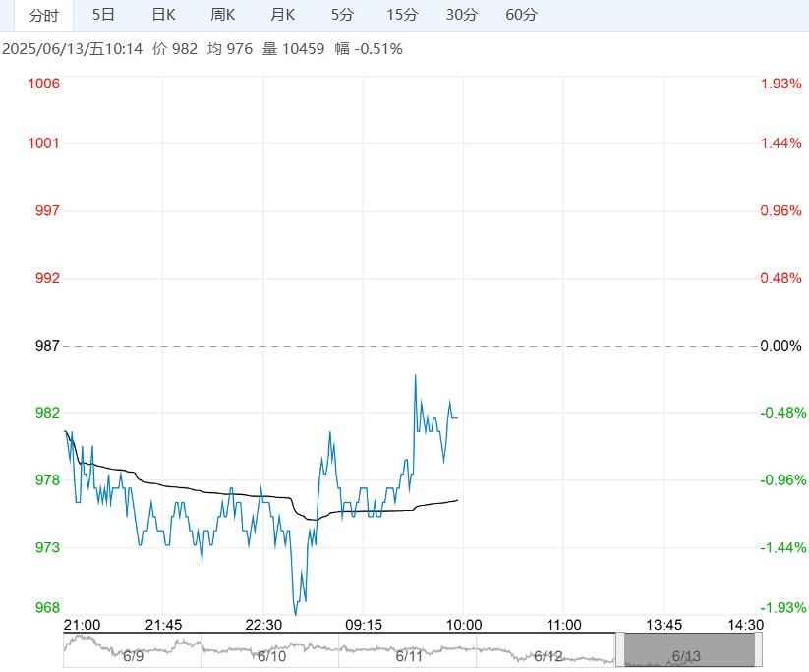This screenshot has width=809, height=672.
Task: Switch to the 周K weekly chart
Action: pos(223,15)
